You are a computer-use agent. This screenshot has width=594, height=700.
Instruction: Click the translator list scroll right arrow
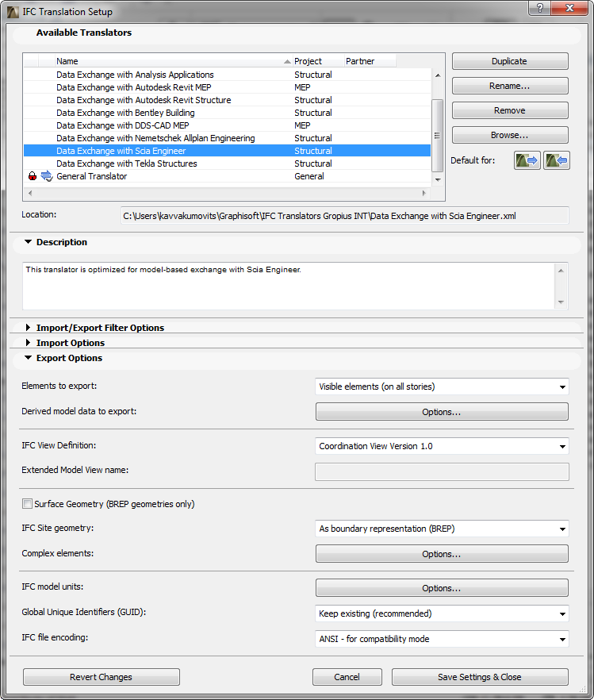(424, 194)
